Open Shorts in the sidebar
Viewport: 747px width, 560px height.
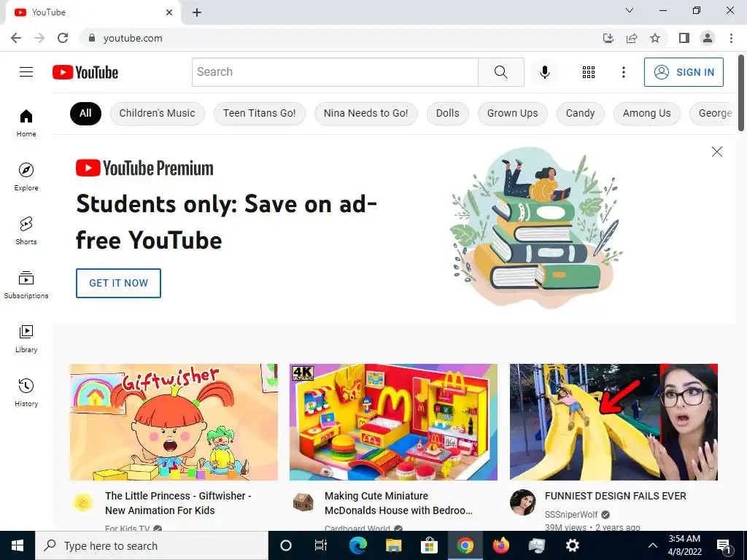(26, 231)
